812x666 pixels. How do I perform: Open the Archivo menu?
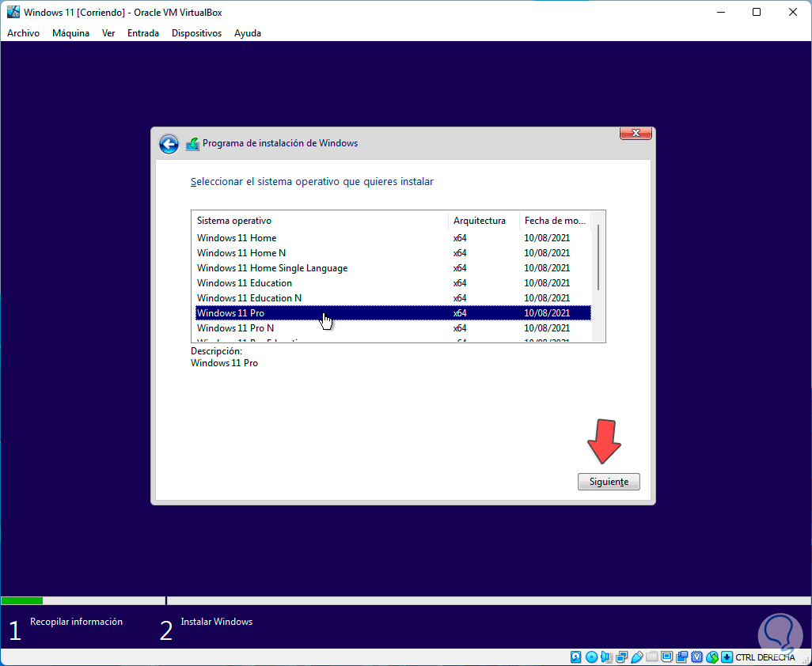[23, 33]
